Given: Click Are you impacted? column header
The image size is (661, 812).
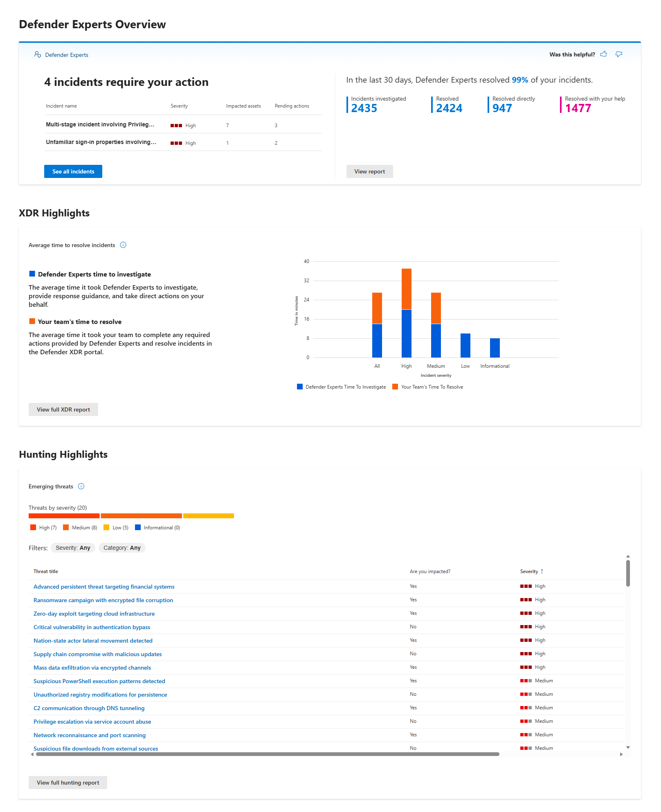Looking at the screenshot, I should tap(430, 571).
